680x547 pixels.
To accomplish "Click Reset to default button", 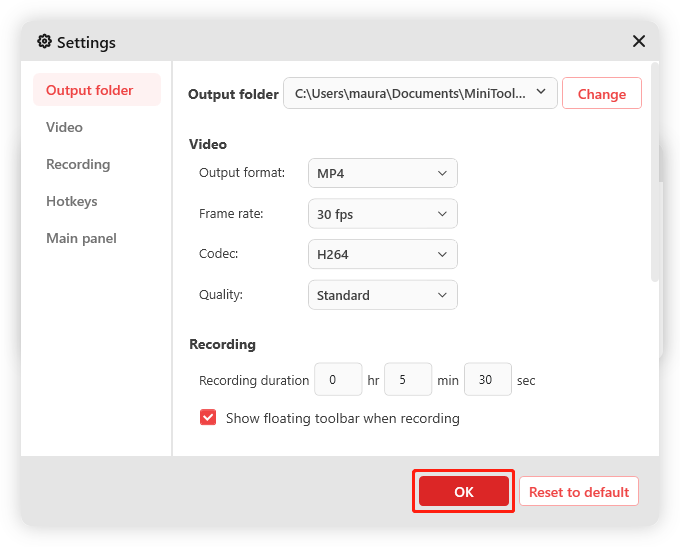I will (x=579, y=491).
